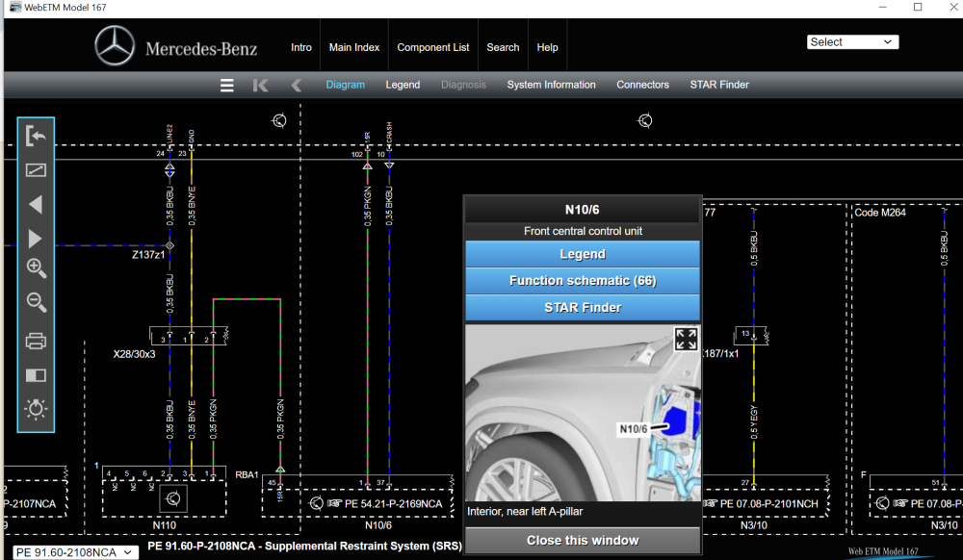
Task: Click the diagram line tool icon
Action: click(x=36, y=170)
